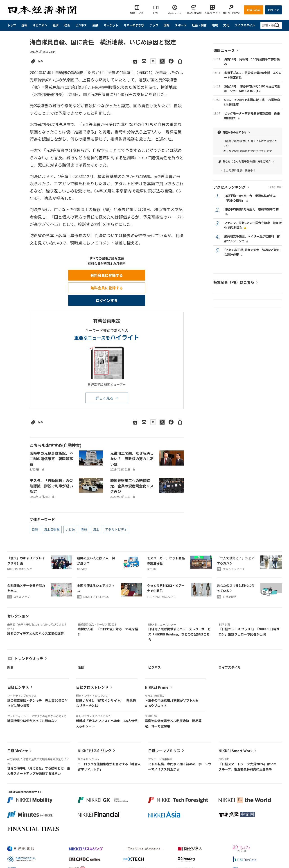Expand 日経クロストレンド section chevron
This screenshot has width=289, height=868.
click(111, 687)
